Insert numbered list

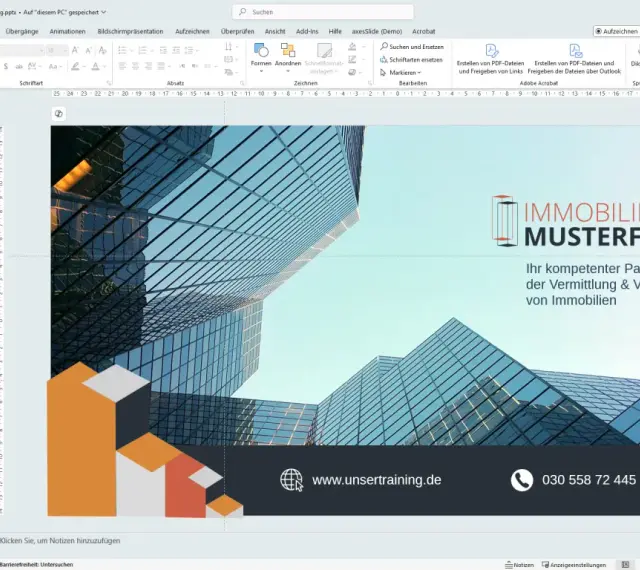click(x=142, y=50)
